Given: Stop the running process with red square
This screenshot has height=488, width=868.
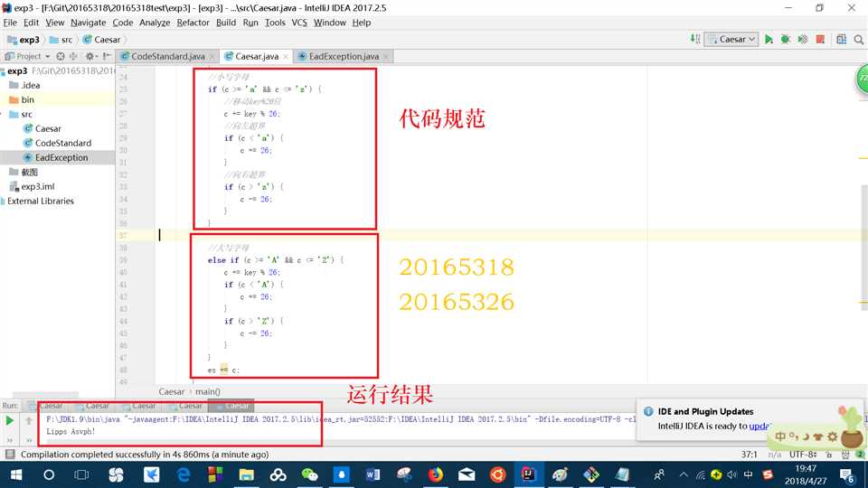Looking at the screenshot, I should pos(820,39).
